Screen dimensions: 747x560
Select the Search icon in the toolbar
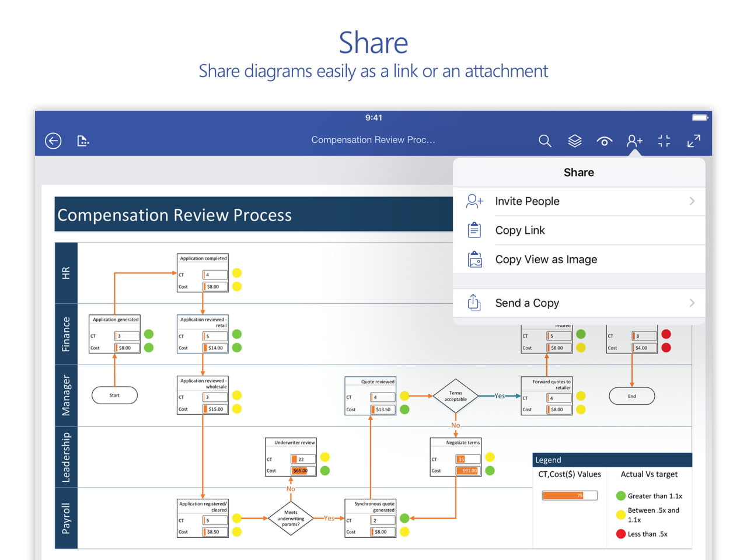[x=544, y=141]
